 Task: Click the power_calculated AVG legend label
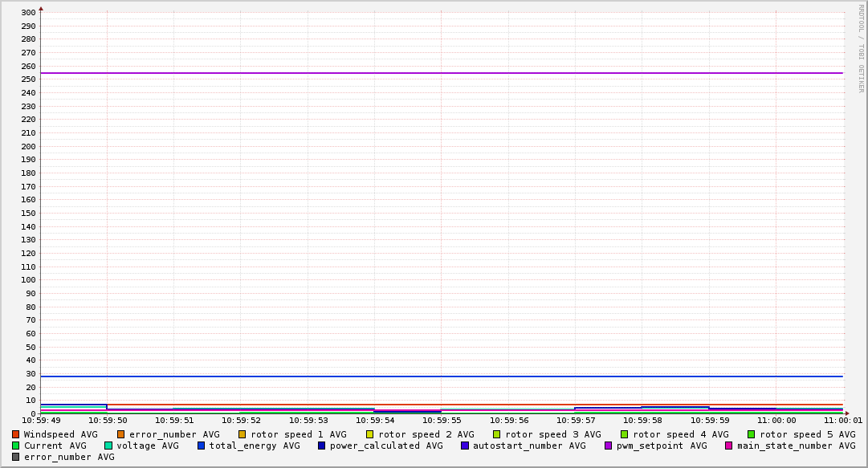coord(386,446)
